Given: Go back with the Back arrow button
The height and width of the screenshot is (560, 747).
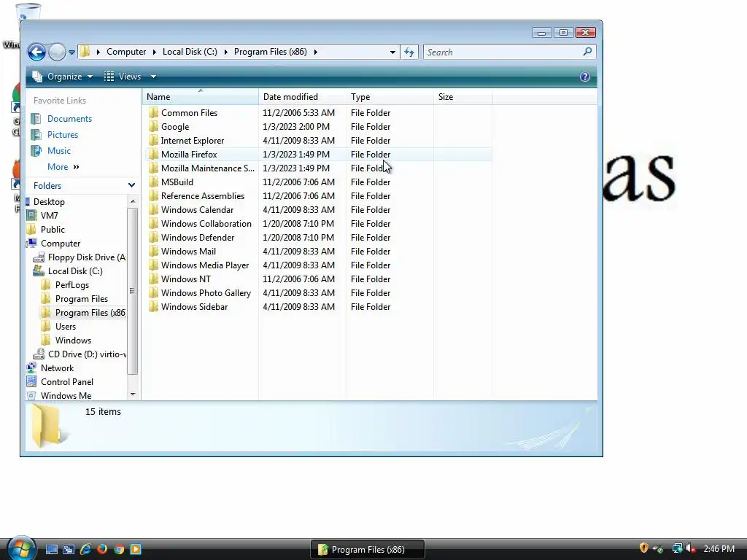Looking at the screenshot, I should [36, 52].
